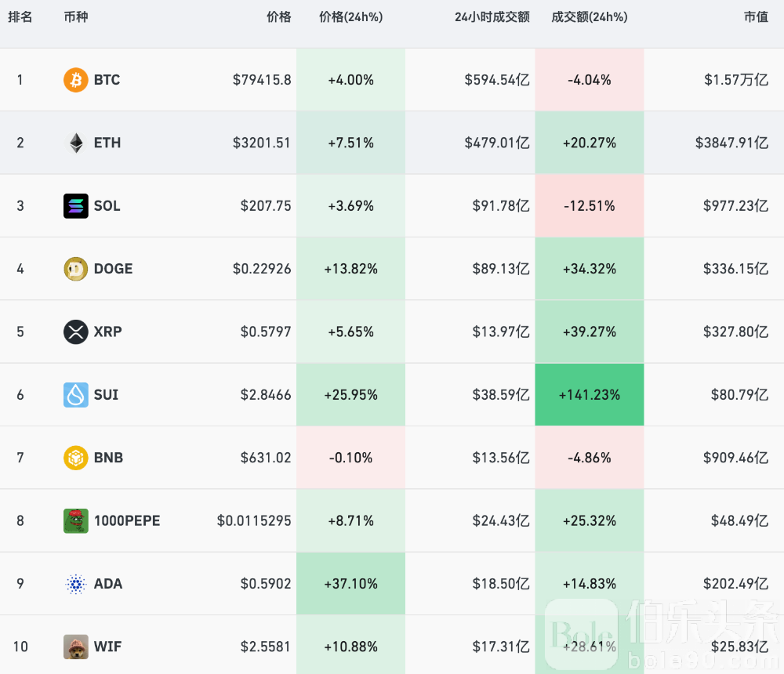Viewport: 784px width, 674px height.
Task: Click SUI price change +25.95%
Action: tap(351, 395)
